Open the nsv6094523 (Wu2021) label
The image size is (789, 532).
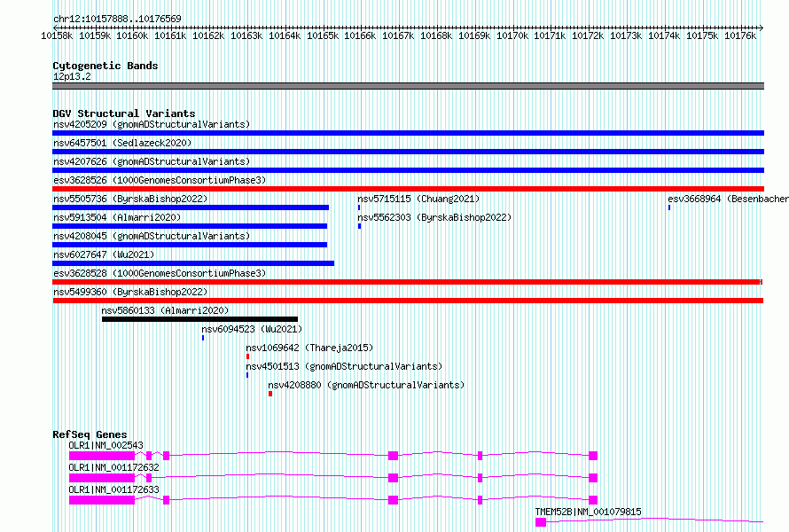pos(252,329)
